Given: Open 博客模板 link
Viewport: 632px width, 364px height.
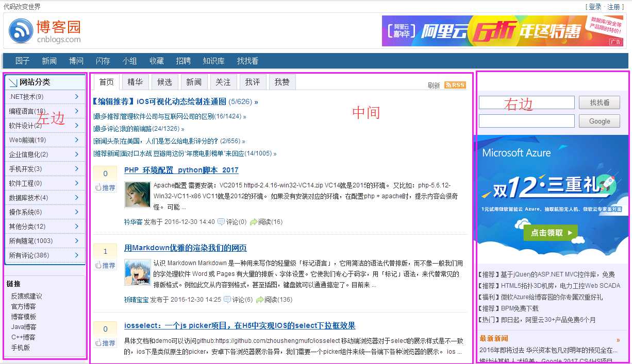Looking at the screenshot, I should 24,317.
